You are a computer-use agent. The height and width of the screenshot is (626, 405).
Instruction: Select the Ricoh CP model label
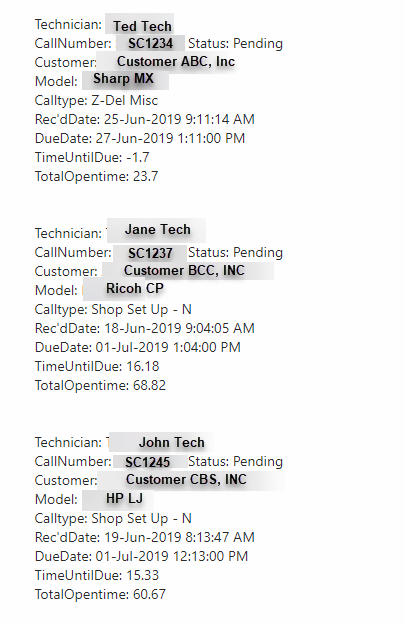[135, 288]
